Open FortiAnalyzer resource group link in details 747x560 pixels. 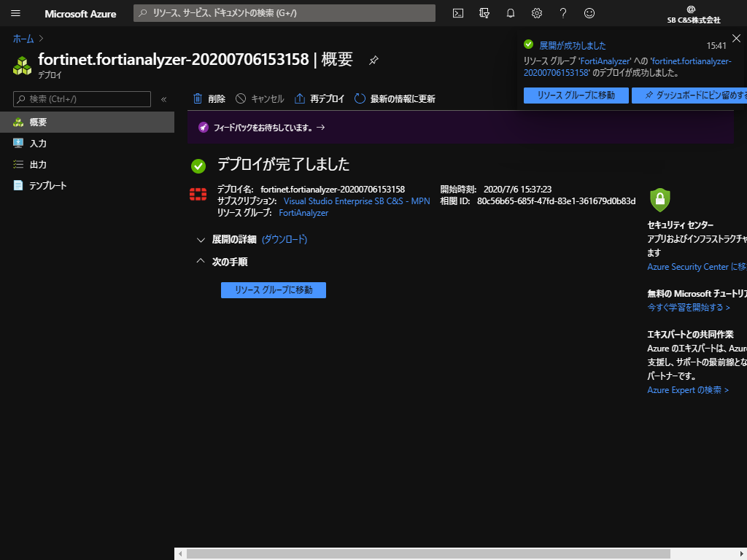pyautogui.click(x=303, y=213)
